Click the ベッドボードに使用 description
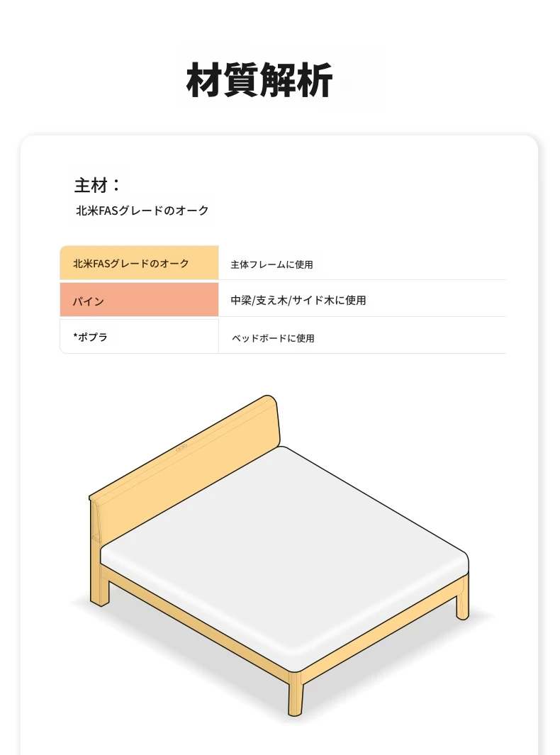The width and height of the screenshot is (560, 755). [x=273, y=338]
